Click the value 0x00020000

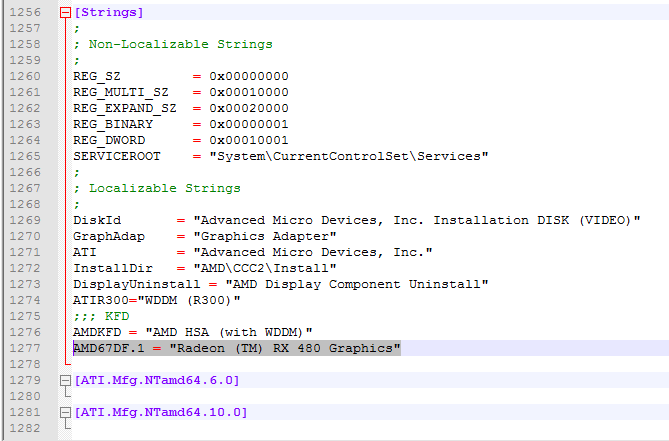click(249, 108)
